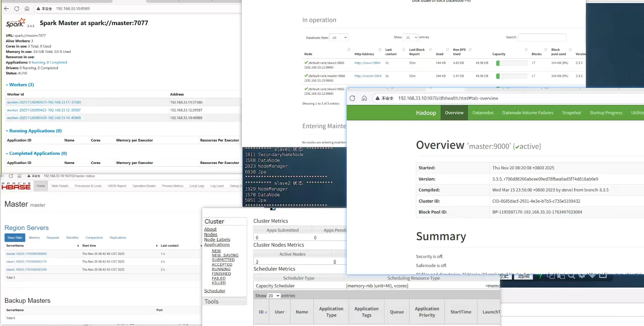Click the Apache HBase logo

coord(16,186)
